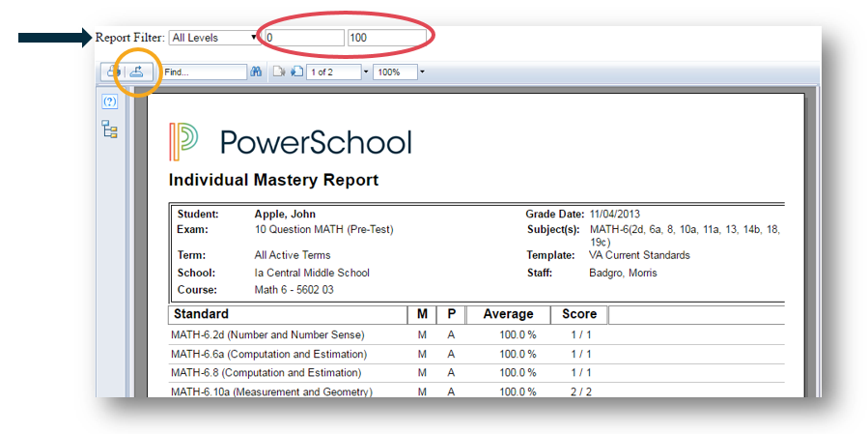Click row MATH-6.6a (Computation and Estimation)

[476, 354]
